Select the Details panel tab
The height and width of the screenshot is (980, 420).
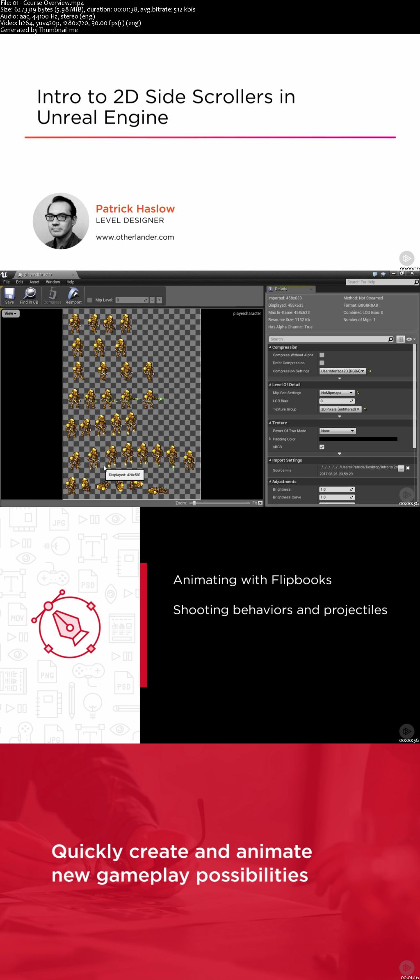pyautogui.click(x=290, y=289)
